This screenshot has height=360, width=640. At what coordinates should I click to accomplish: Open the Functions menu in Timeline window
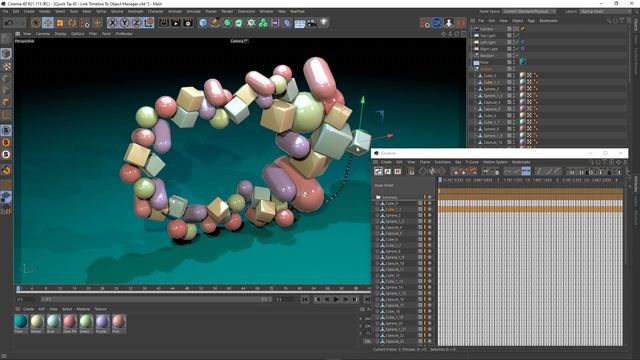[x=442, y=162]
